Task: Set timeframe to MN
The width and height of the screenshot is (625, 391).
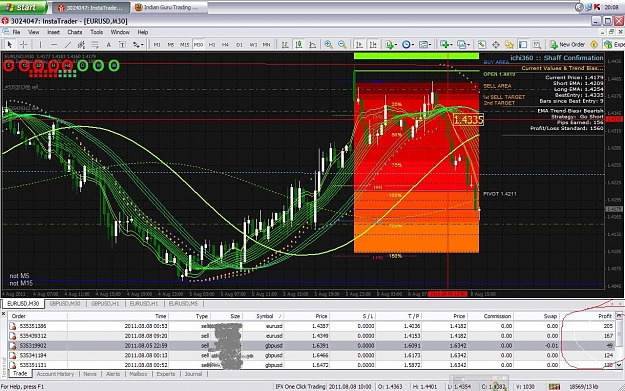Action: [266, 45]
